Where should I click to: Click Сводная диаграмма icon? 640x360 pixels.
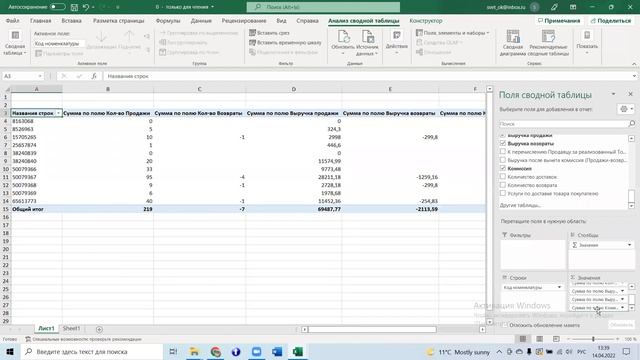click(x=513, y=37)
